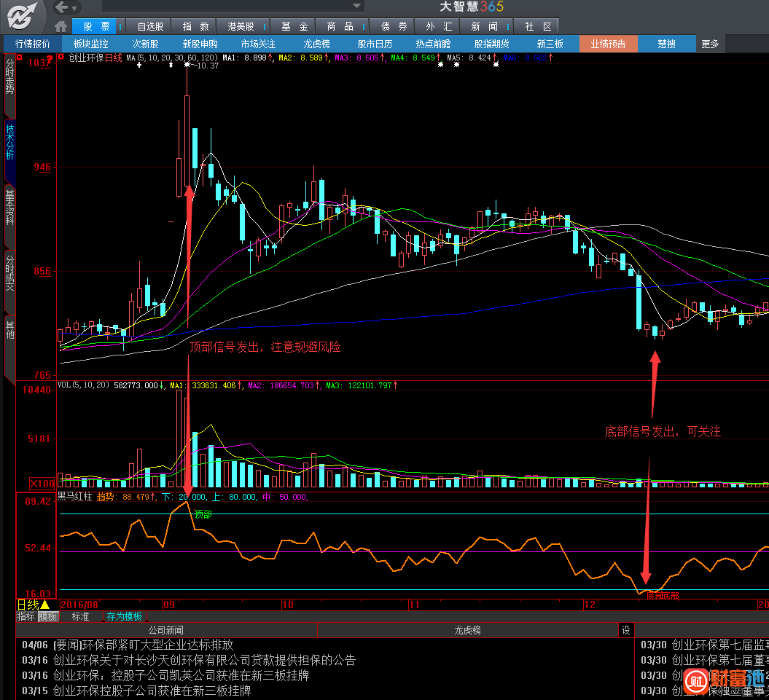Click the red 日线 period label in chart header
The height and width of the screenshot is (700, 769).
(113, 58)
